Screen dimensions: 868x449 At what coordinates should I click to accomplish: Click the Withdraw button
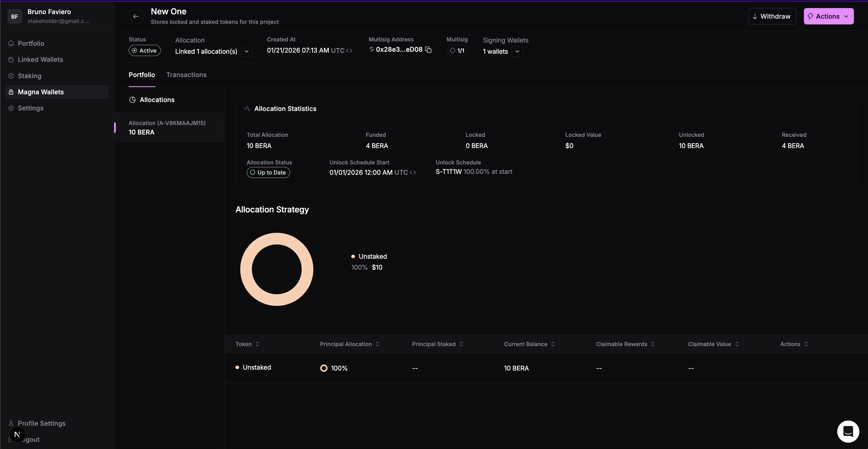click(772, 16)
